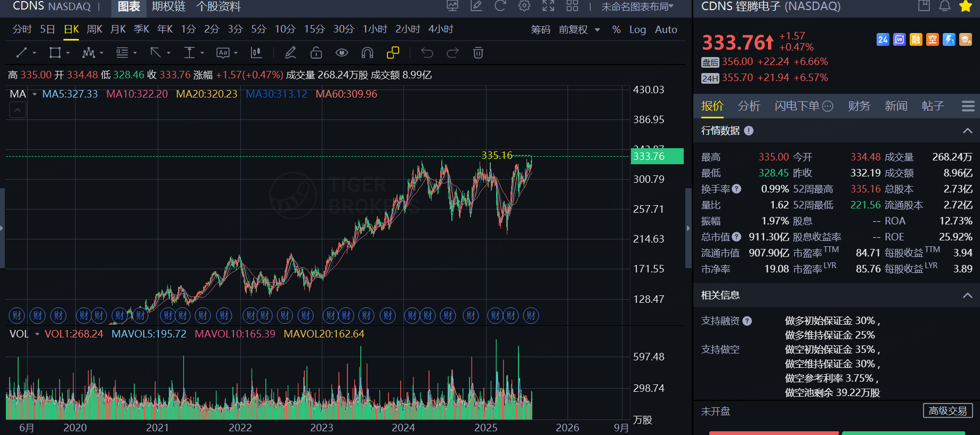Toggle drawings visibility eye icon
This screenshot has width=980, height=435.
342,52
